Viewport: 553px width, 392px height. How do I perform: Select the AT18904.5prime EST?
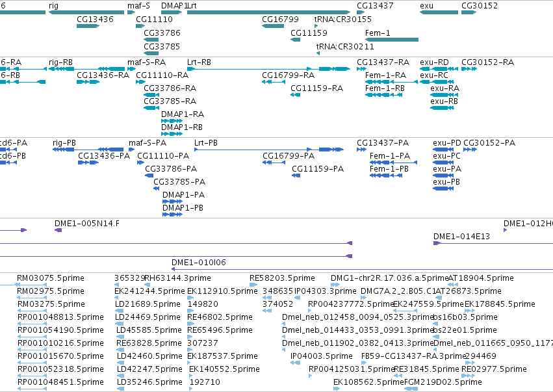tap(453, 285)
